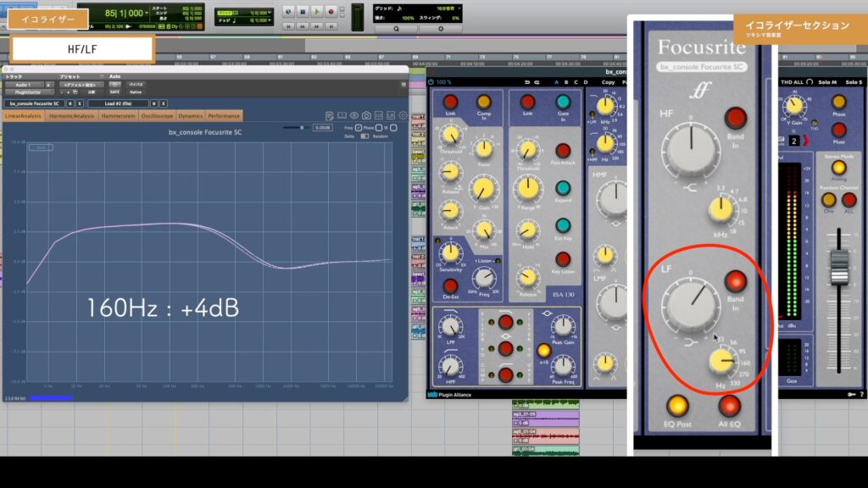Toggle the Ext Key button
Viewport: 868px width, 488px height.
(x=563, y=225)
